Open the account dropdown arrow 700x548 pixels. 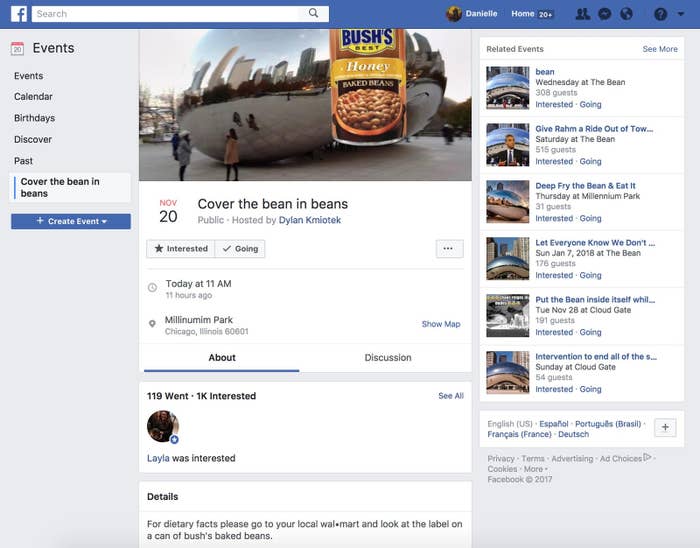[681, 14]
